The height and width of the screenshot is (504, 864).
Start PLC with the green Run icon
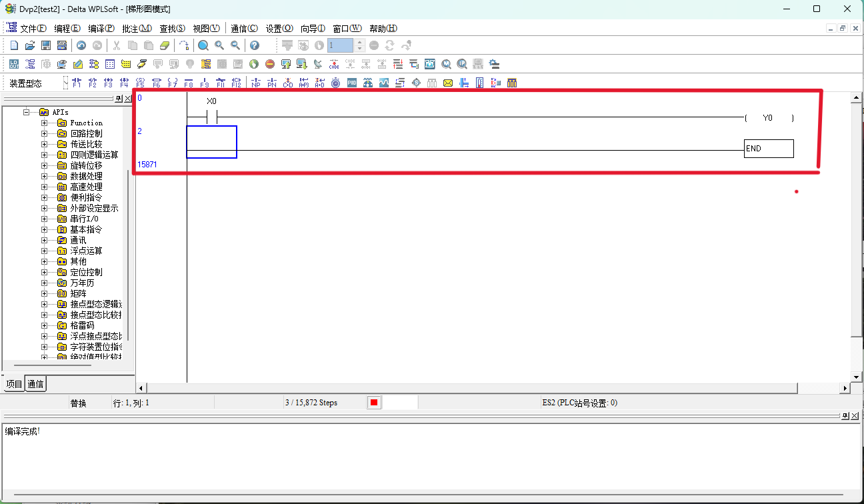pos(254,64)
